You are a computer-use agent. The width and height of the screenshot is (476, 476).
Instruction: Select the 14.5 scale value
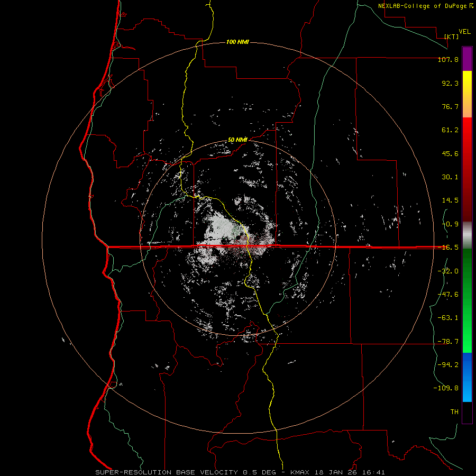[450, 200]
